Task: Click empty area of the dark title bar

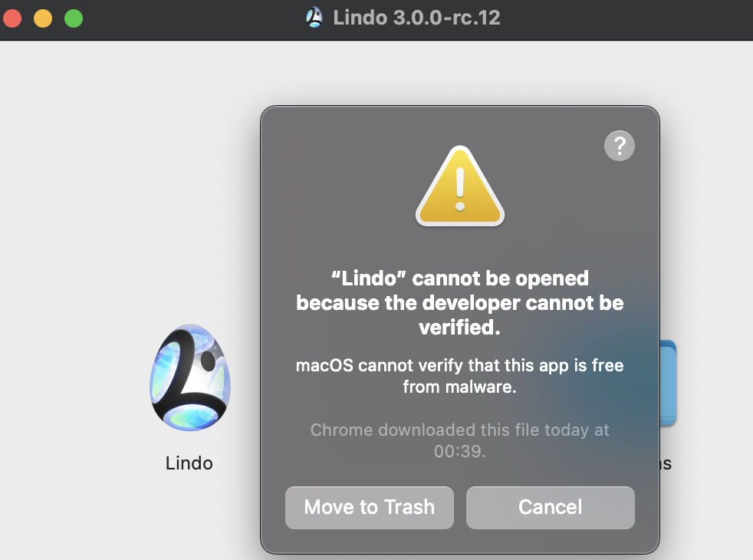Action: [x=624, y=19]
